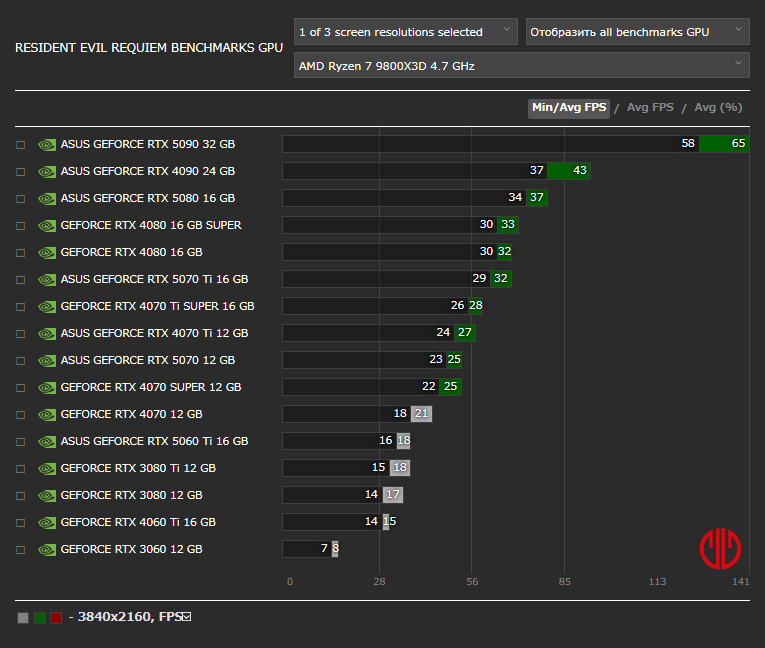Open the screen resolutions selection dropdown
The image size is (765, 648).
[x=406, y=32]
